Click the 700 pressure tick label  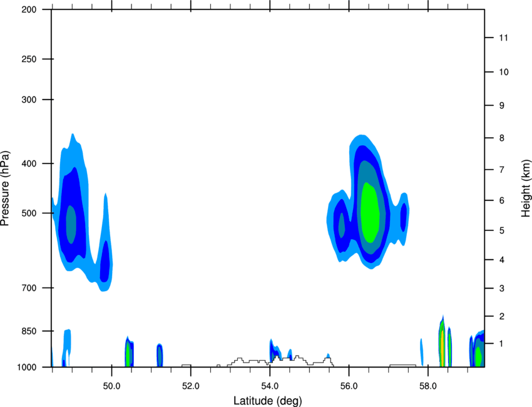point(29,288)
